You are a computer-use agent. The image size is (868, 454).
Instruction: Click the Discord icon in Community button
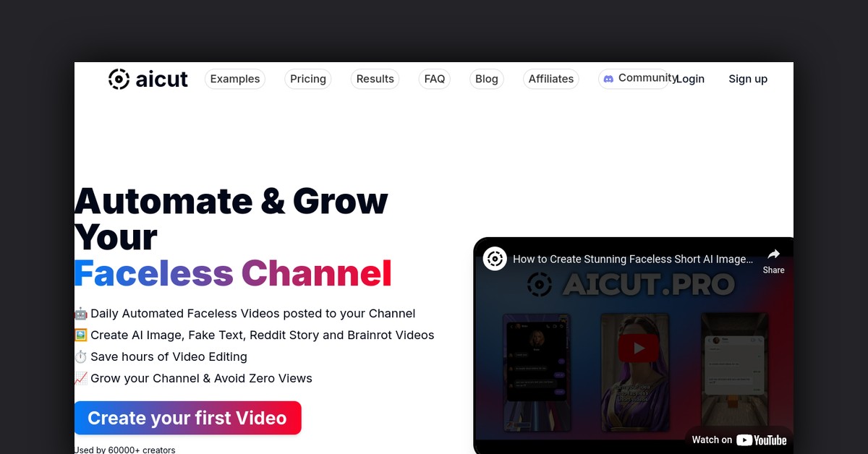[609, 79]
